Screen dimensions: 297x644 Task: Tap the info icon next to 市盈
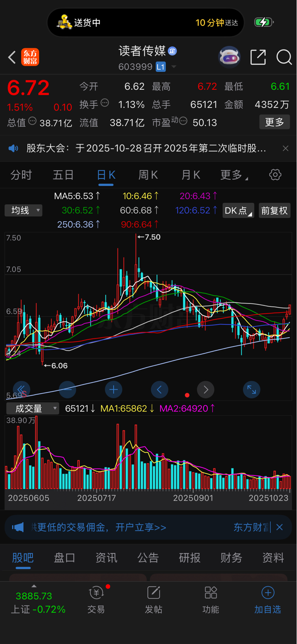pos(183,121)
